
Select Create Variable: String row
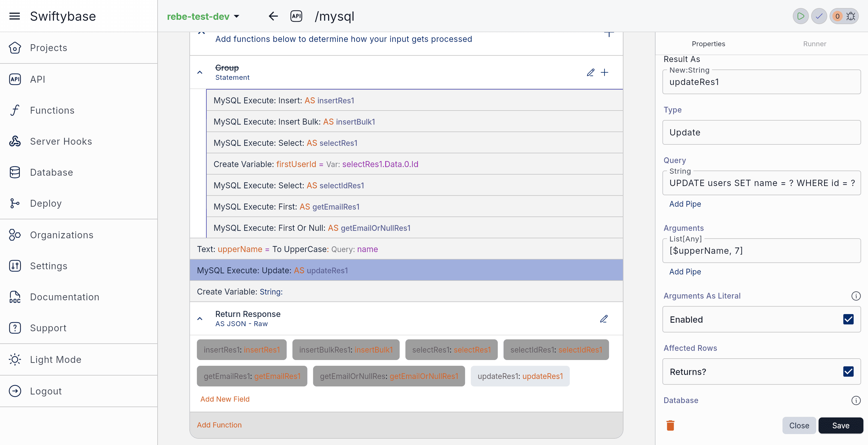[x=406, y=292]
